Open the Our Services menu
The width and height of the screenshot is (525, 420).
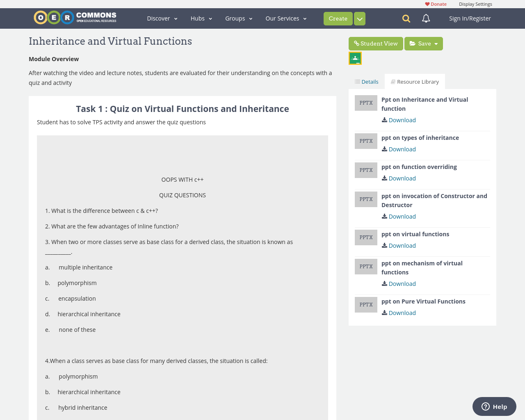(x=285, y=18)
